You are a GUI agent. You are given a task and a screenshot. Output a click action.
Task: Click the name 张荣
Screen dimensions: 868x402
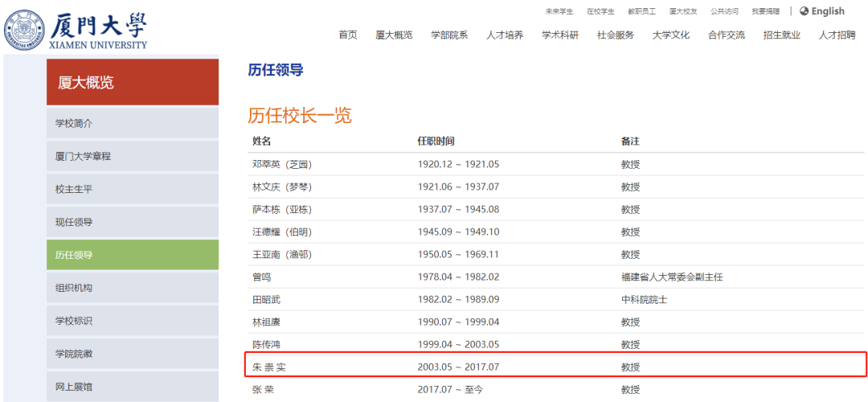tap(263, 389)
